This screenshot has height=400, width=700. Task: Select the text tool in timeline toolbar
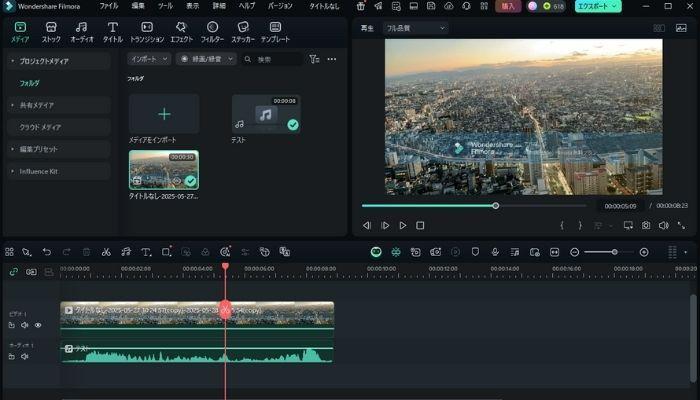click(x=146, y=252)
